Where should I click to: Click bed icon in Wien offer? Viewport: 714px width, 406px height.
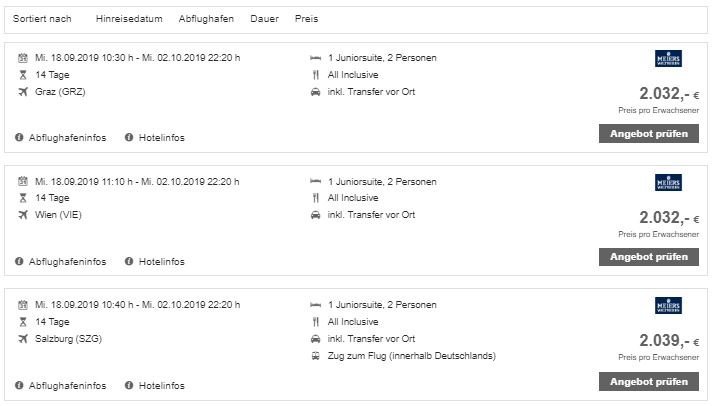tap(316, 181)
